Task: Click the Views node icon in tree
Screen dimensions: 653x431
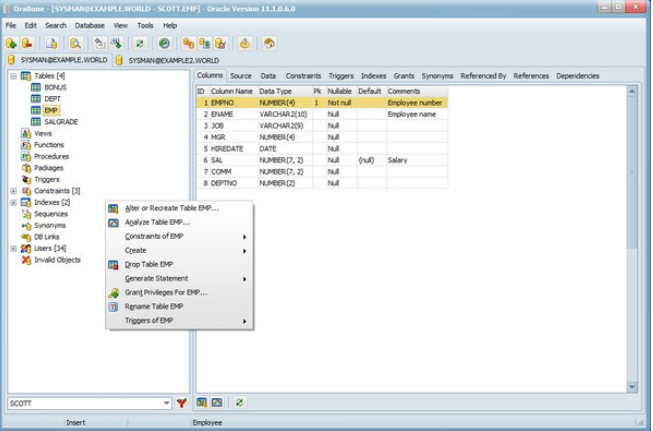Action: [x=26, y=133]
